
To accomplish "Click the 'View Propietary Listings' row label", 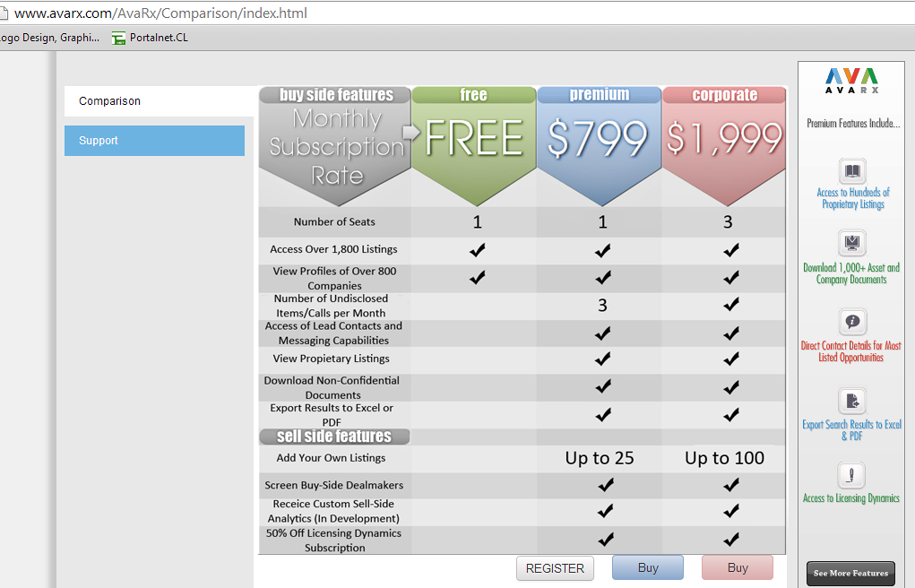I will coord(331,359).
